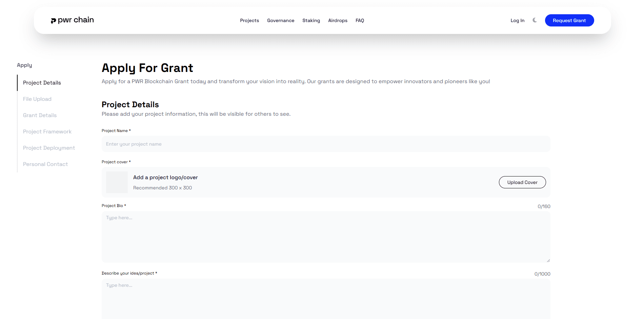
Task: Select the Project Deployment step
Action: (x=49, y=148)
